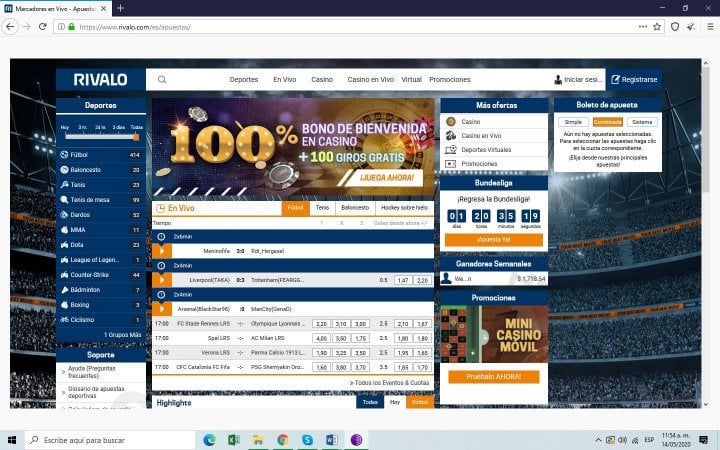
Task: Select the Combinada bet type
Action: pyautogui.click(x=608, y=122)
